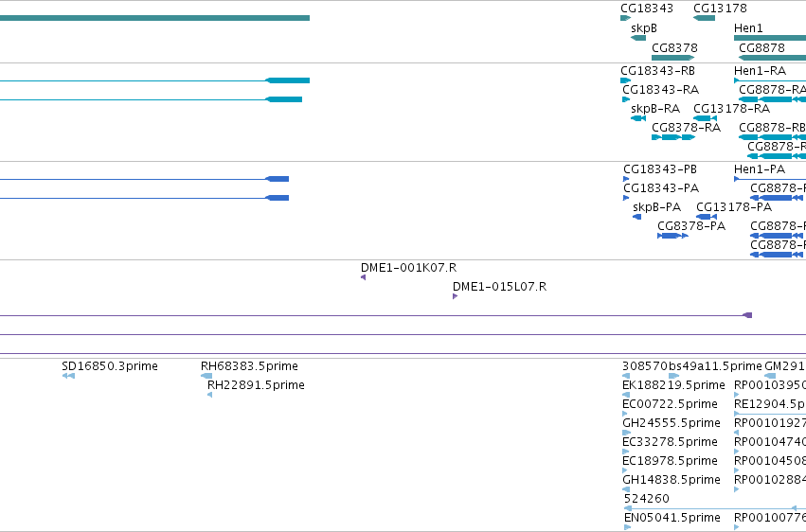Click the purple exon block end

748,315
